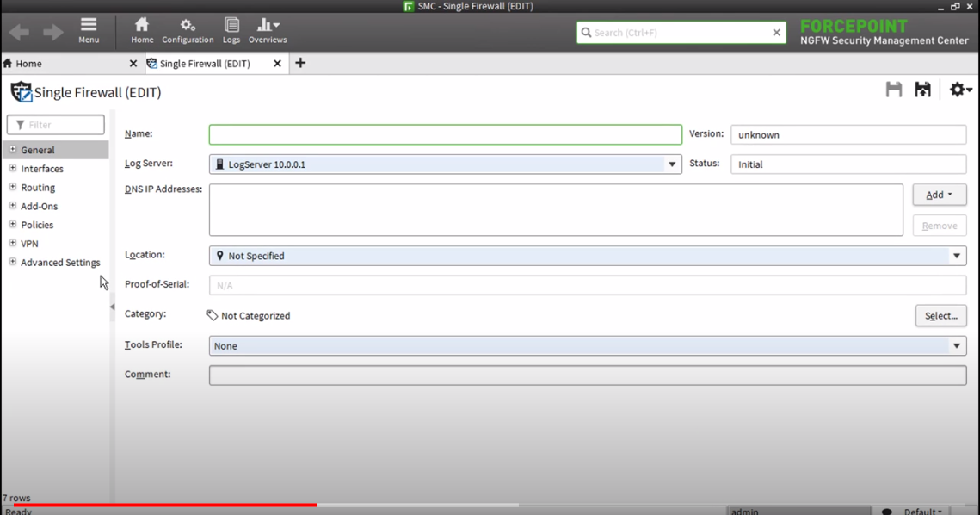The width and height of the screenshot is (980, 515).
Task: Focus the Search (Ctrl+F) field
Action: point(680,33)
